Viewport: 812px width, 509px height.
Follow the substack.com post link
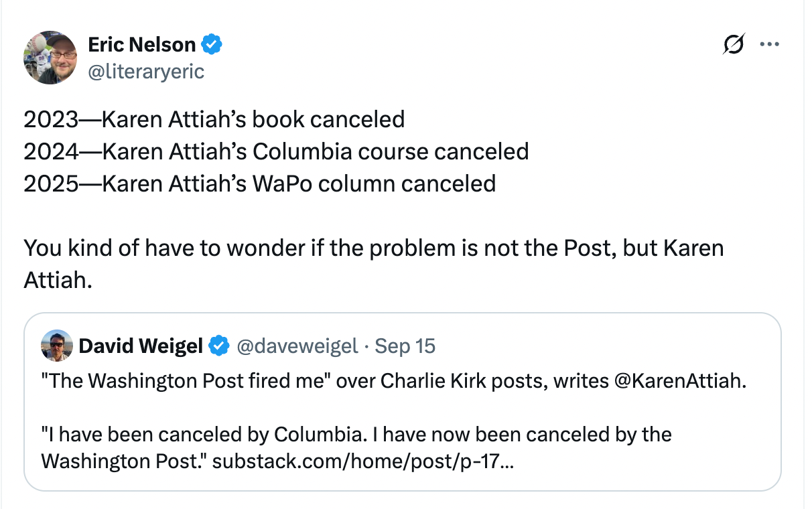coord(363,460)
